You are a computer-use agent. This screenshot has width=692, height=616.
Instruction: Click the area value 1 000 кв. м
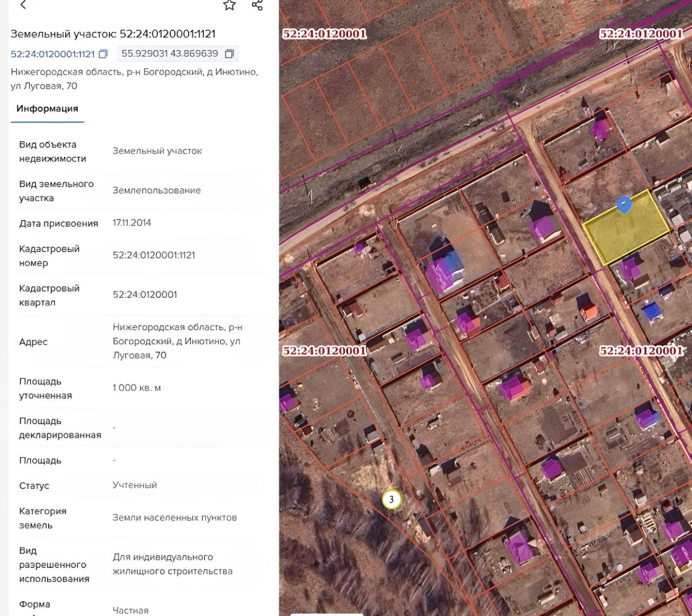[137, 387]
